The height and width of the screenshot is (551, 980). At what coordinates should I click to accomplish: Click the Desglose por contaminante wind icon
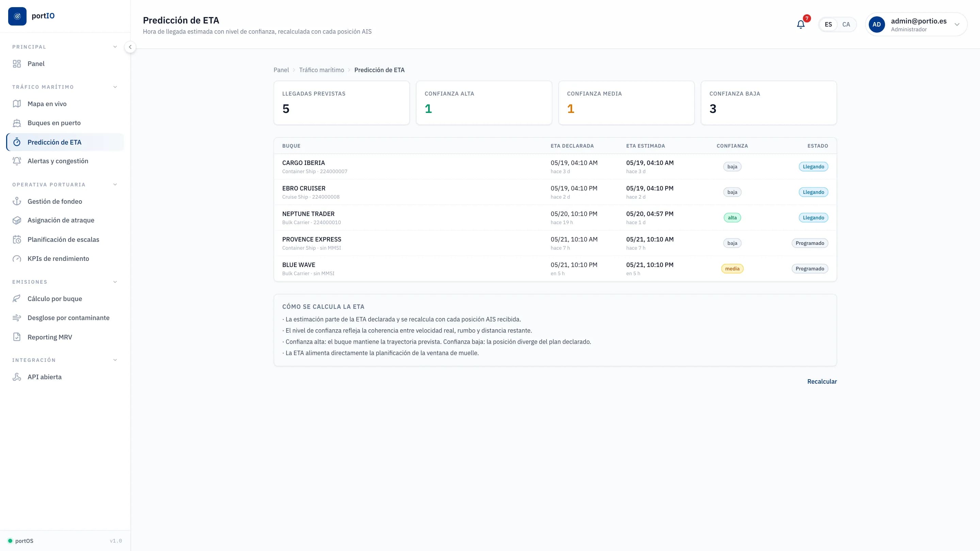(17, 318)
